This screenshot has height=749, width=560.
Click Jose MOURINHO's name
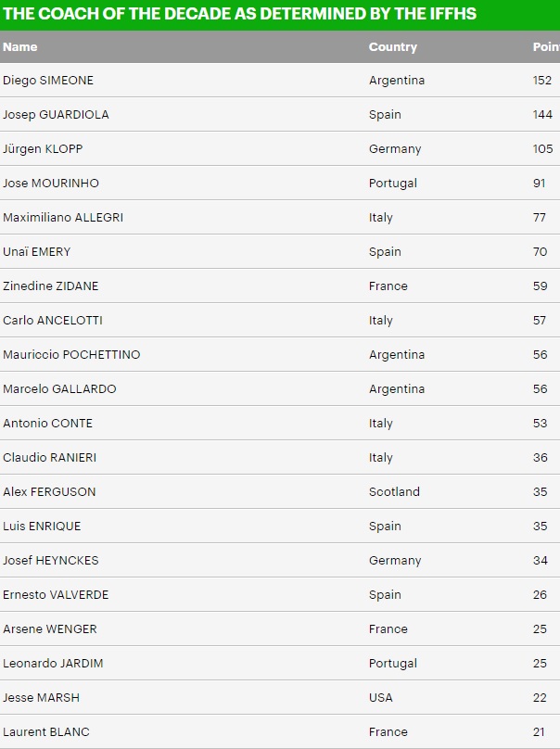pyautogui.click(x=51, y=183)
